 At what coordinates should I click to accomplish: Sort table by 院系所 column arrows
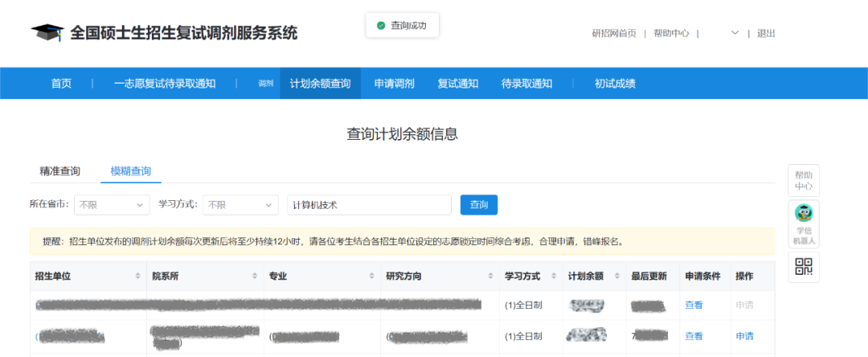click(x=256, y=277)
